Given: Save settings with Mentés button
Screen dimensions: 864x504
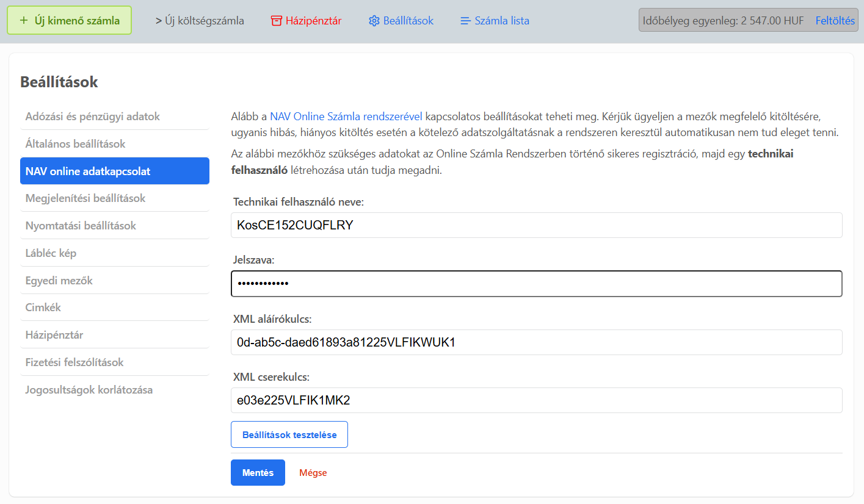Looking at the screenshot, I should pos(258,473).
